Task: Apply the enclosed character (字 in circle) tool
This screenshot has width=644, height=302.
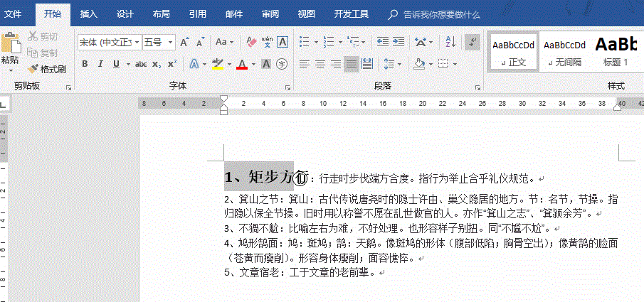Action: tap(282, 64)
